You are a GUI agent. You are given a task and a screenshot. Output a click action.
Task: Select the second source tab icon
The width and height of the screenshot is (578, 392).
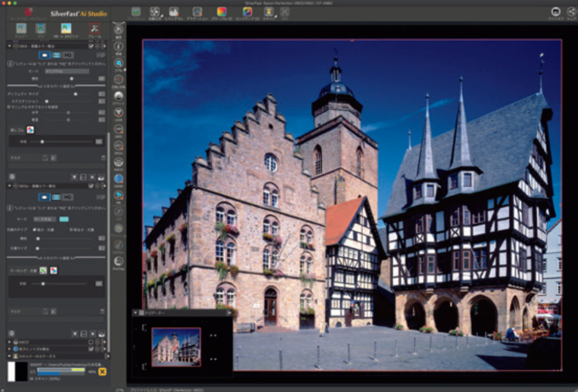pos(41,28)
